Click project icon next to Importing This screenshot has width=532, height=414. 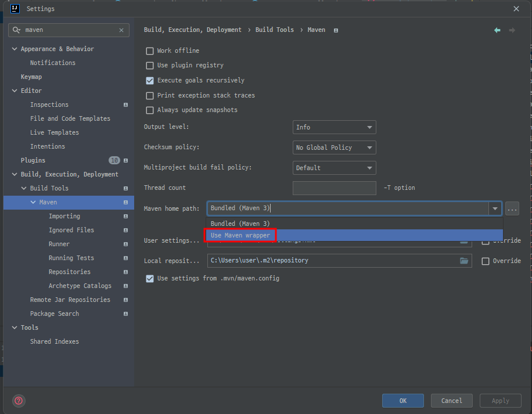pos(126,217)
